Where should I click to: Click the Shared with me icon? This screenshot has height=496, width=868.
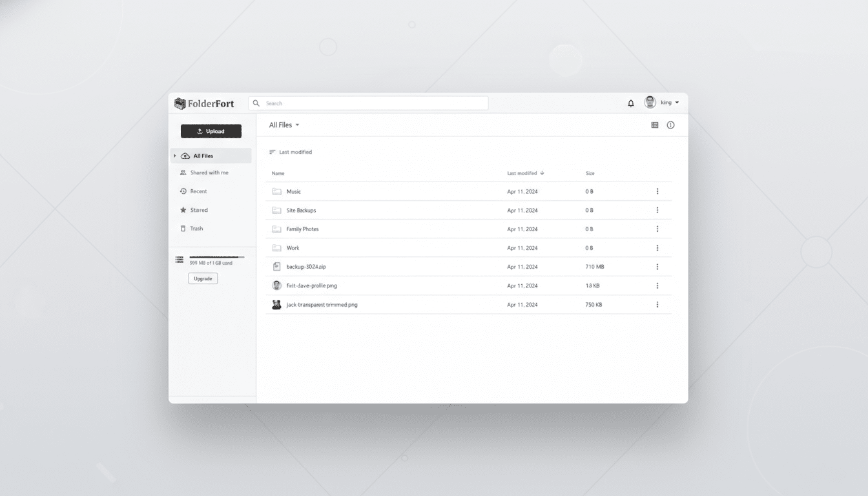(183, 172)
